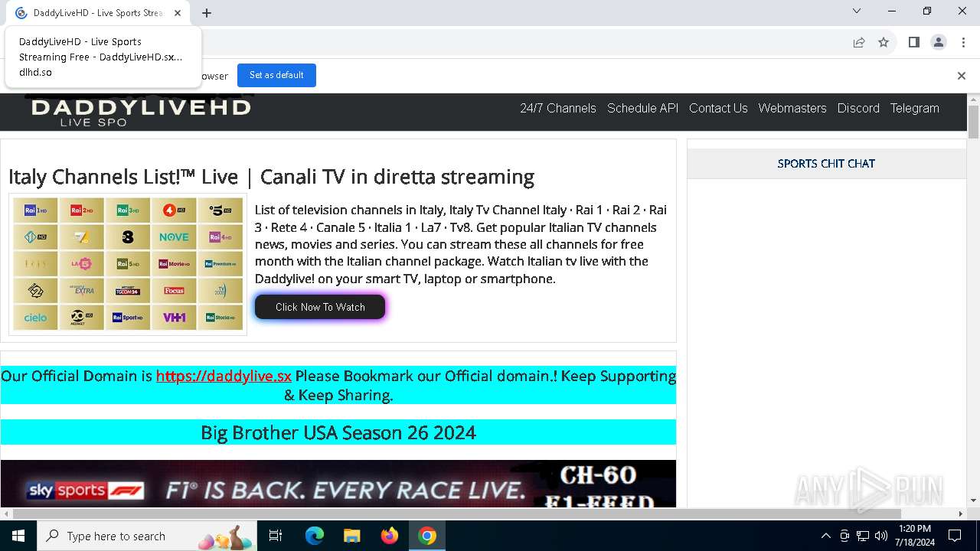Viewport: 980px width, 551px height.
Task: Open a new tab with plus icon
Action: coord(207,13)
